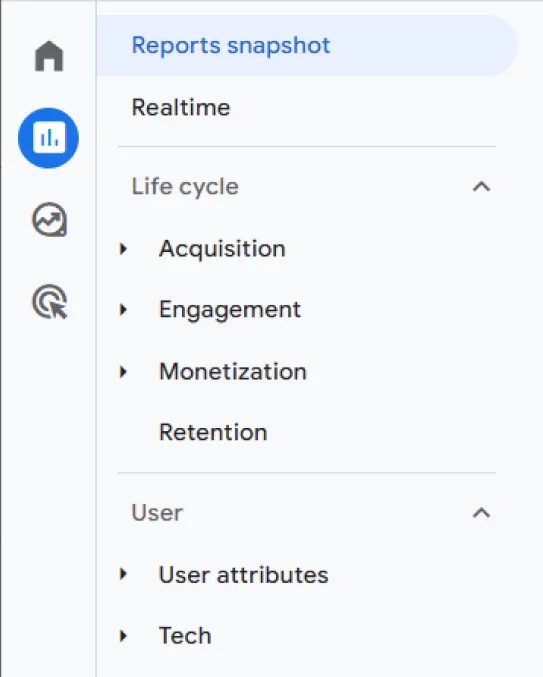Open the Advertising cursor target icon

pos(50,301)
